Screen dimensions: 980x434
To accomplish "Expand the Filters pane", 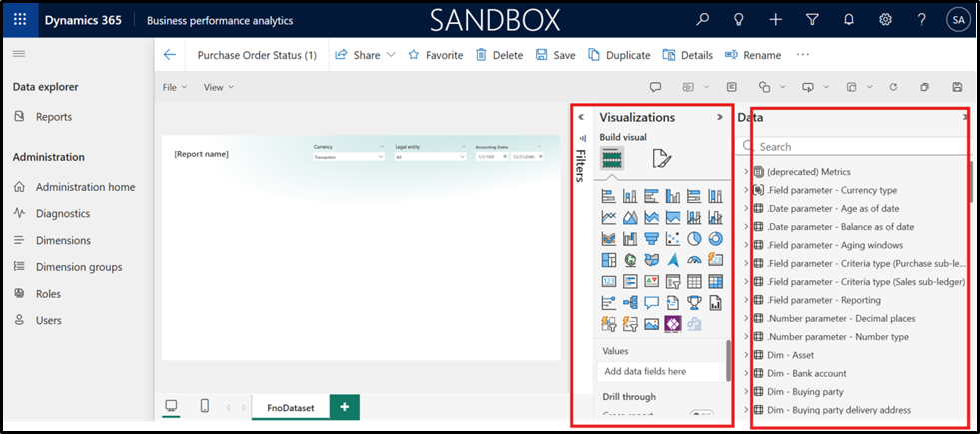I will pyautogui.click(x=580, y=117).
